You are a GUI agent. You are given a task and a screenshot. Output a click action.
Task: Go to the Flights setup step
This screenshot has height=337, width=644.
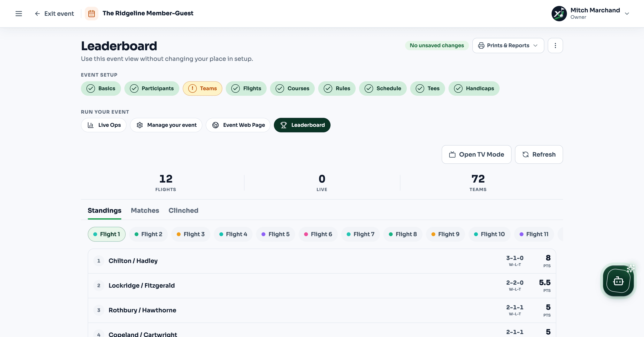(246, 89)
